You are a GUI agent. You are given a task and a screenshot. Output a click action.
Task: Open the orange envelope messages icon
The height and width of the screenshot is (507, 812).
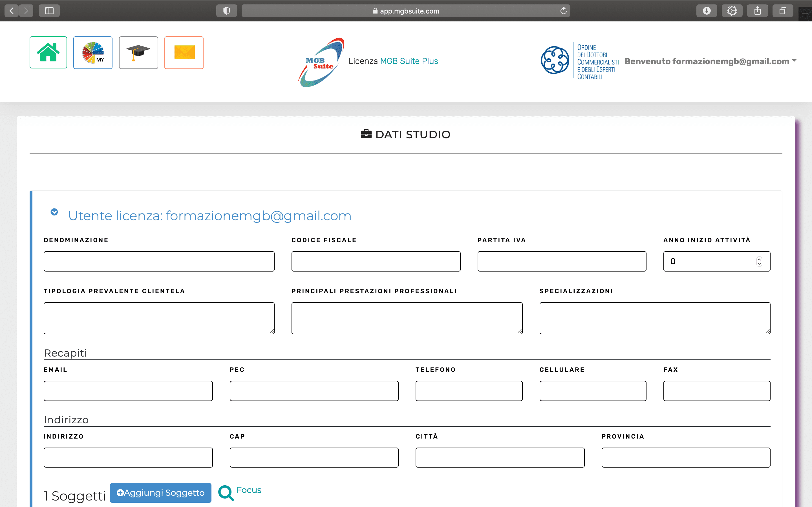click(184, 53)
